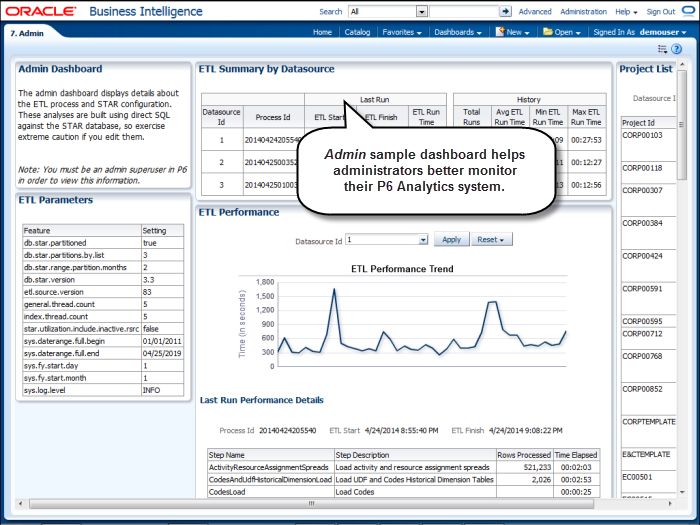The width and height of the screenshot is (700, 525).
Task: Click Sign Out
Action: click(661, 12)
